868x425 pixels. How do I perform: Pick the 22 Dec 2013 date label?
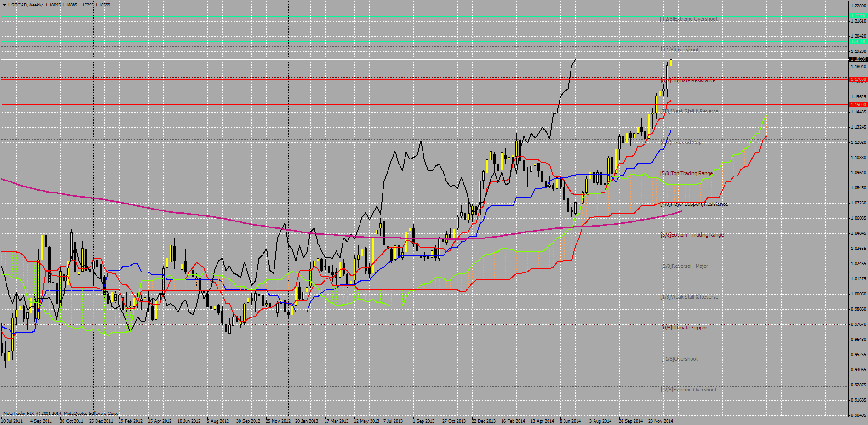coord(484,421)
